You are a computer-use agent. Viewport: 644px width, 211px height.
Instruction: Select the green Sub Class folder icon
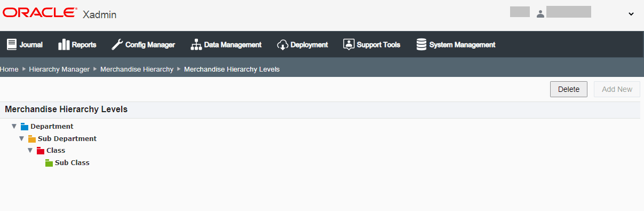[49, 162]
